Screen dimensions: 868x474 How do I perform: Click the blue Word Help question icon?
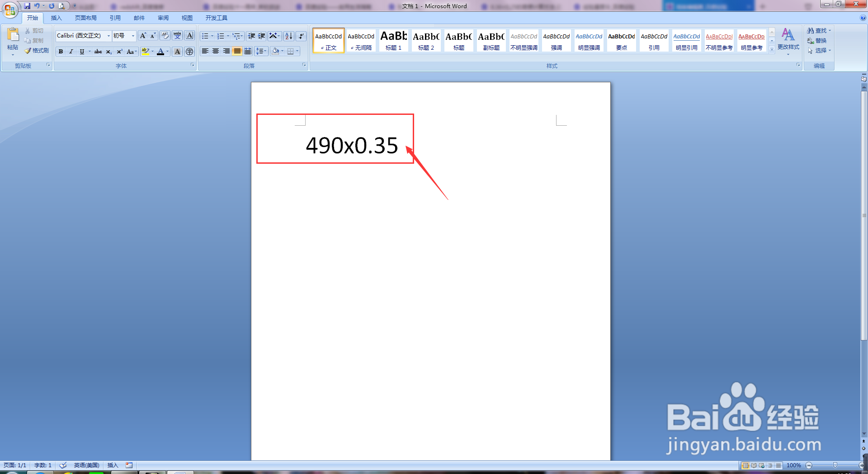tap(863, 18)
